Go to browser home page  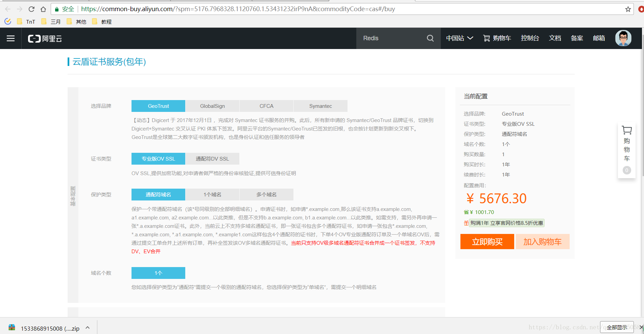click(43, 9)
